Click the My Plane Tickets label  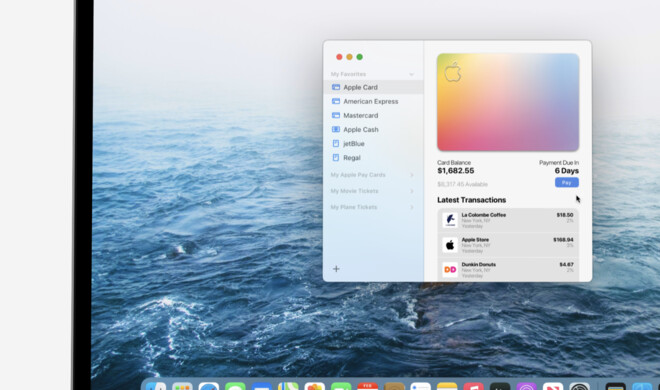pyautogui.click(x=354, y=207)
